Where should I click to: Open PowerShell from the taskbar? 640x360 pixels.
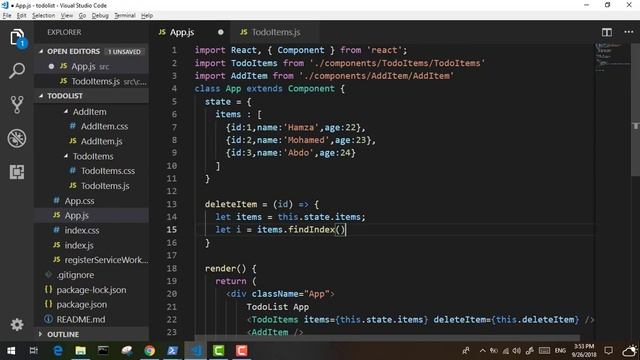[172, 351]
